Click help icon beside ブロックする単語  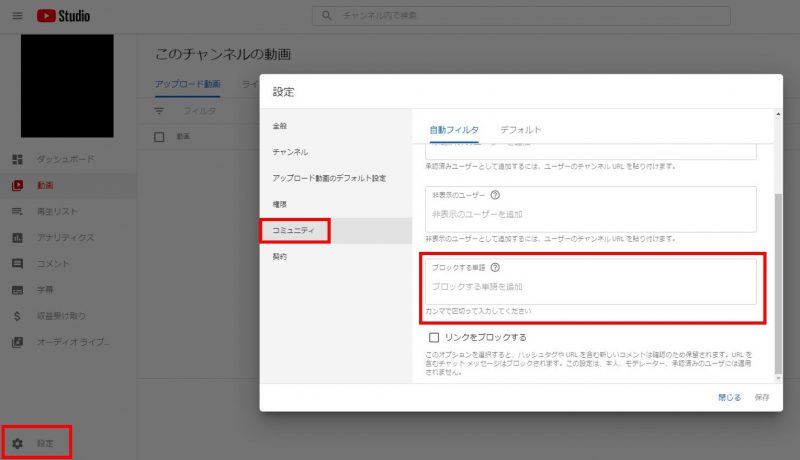point(495,267)
